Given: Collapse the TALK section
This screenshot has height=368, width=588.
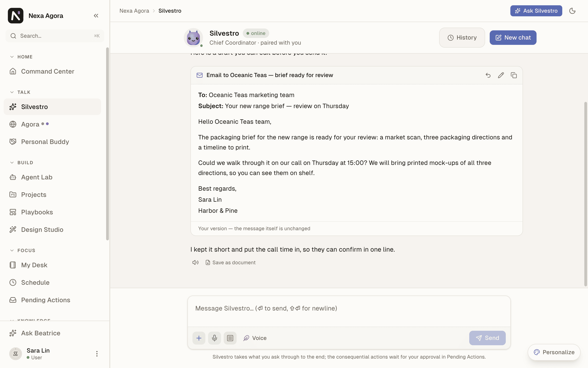Looking at the screenshot, I should (x=20, y=92).
